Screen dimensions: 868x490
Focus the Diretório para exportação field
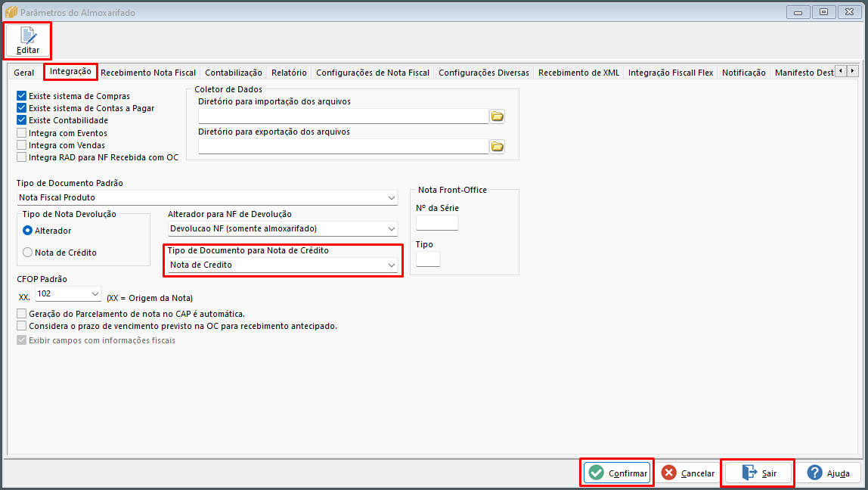(x=343, y=147)
